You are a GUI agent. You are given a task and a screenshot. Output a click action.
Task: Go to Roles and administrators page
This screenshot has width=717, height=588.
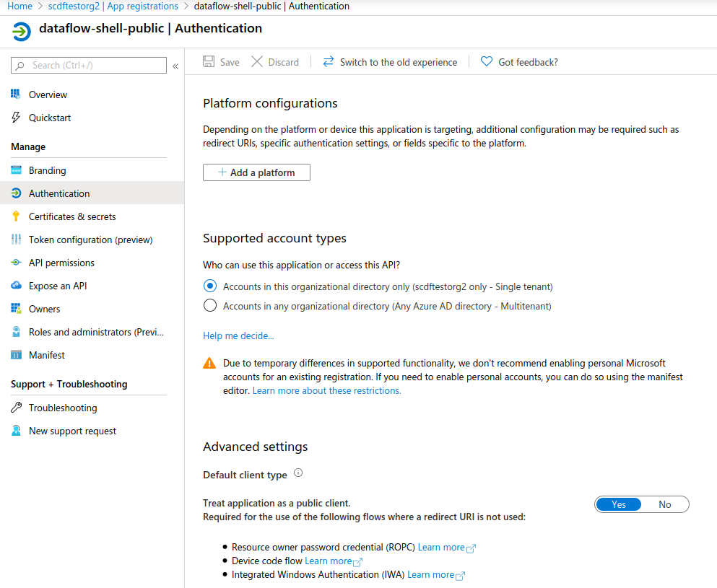pos(96,332)
